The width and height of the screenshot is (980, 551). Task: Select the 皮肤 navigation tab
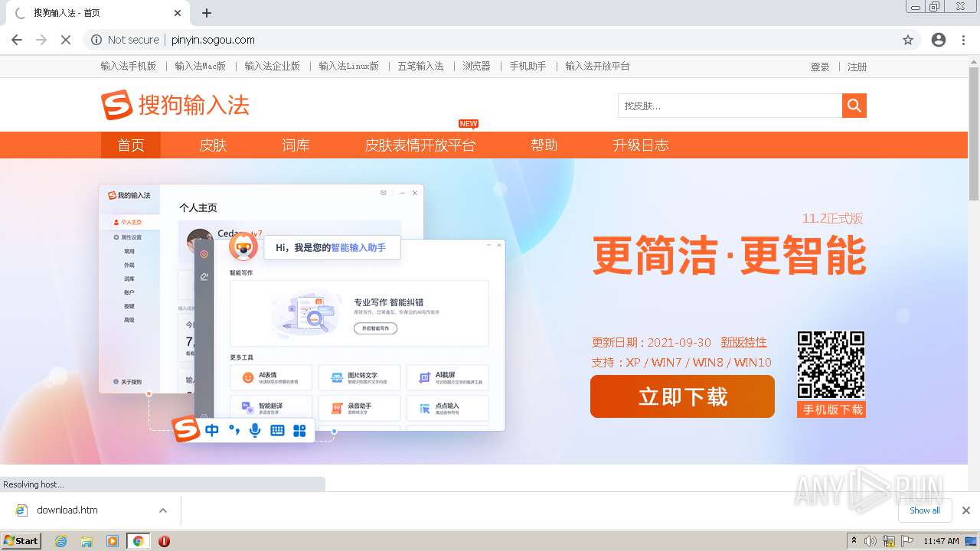(x=213, y=145)
